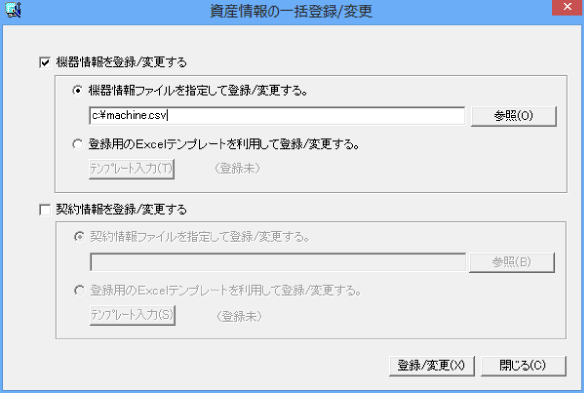Choose the Excel template radio under 契約情報

tap(79, 290)
